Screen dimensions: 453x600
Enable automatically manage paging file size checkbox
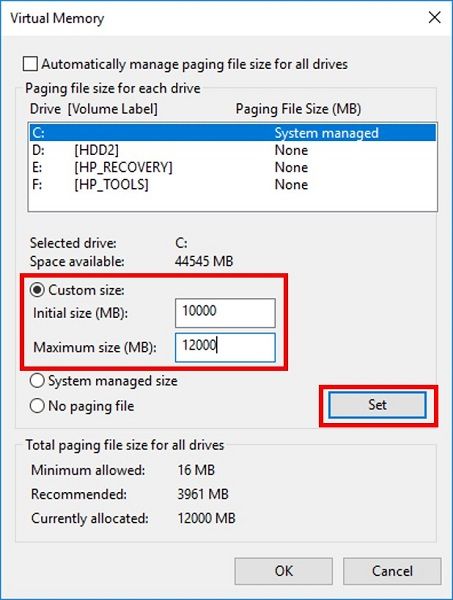[30, 64]
